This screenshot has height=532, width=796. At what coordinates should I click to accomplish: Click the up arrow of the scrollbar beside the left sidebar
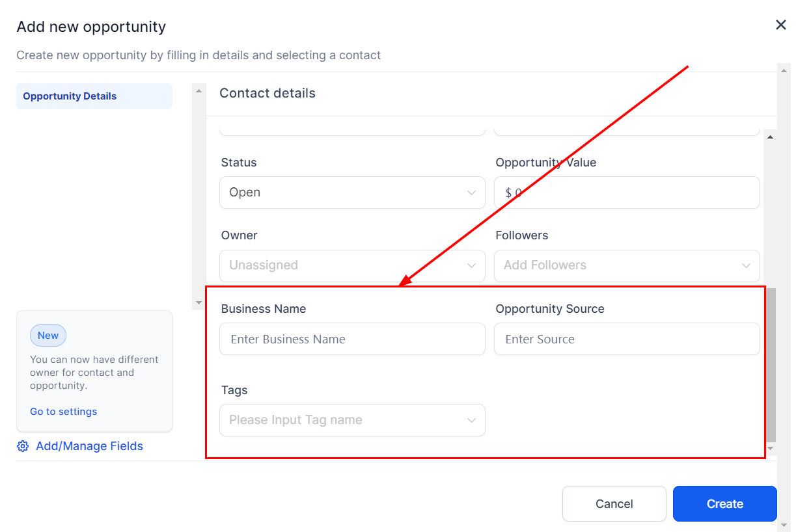coord(199,91)
